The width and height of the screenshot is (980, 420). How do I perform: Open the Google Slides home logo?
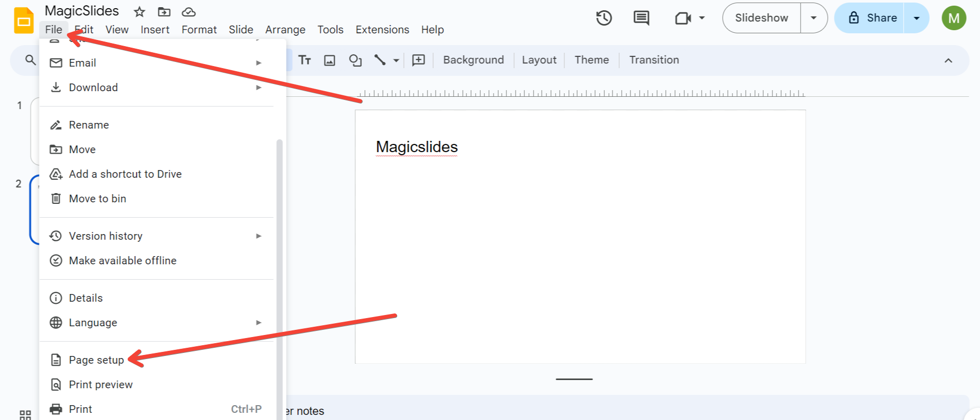click(24, 20)
